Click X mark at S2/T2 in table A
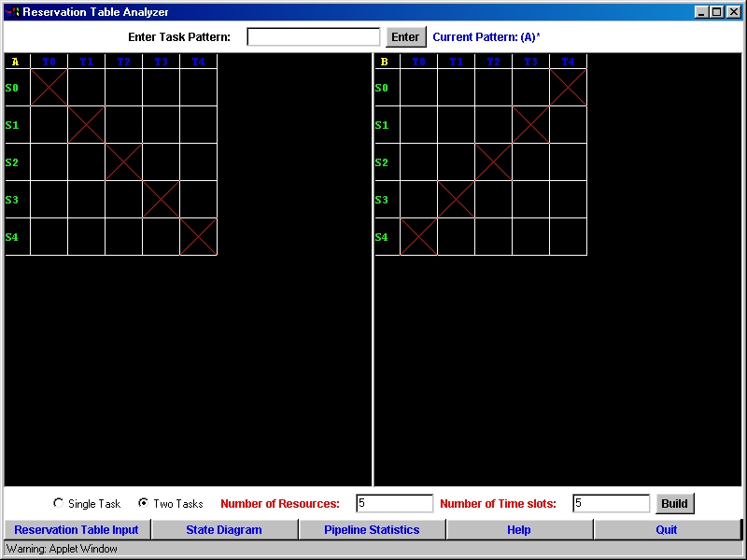This screenshot has width=747, height=560. pyautogui.click(x=124, y=162)
